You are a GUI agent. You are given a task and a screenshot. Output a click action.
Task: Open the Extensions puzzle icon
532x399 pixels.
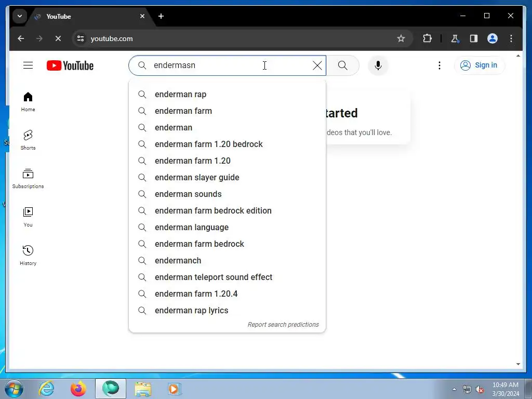(427, 38)
